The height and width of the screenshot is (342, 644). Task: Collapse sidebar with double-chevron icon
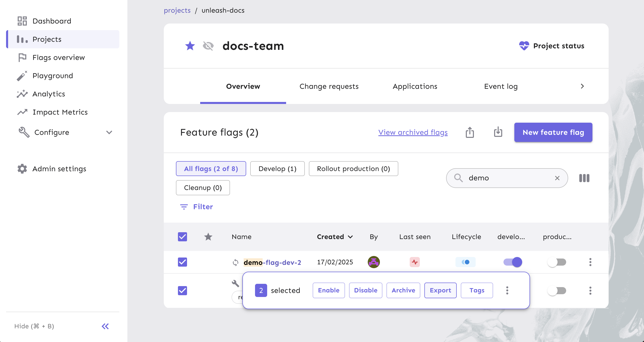[x=105, y=326]
